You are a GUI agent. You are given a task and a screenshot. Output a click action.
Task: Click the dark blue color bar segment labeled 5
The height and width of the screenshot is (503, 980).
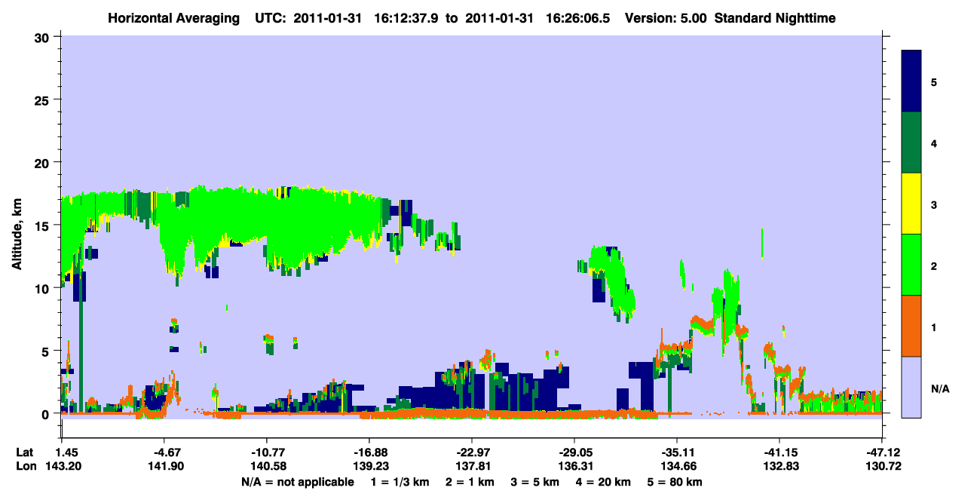click(911, 81)
